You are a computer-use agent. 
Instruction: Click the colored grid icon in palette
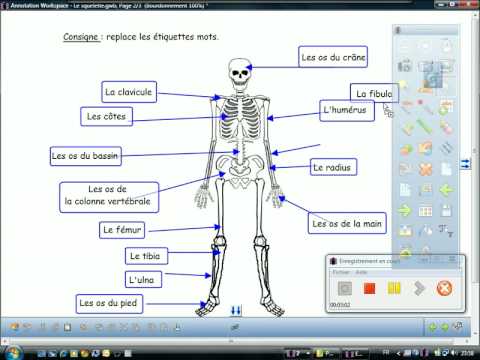tap(425, 211)
